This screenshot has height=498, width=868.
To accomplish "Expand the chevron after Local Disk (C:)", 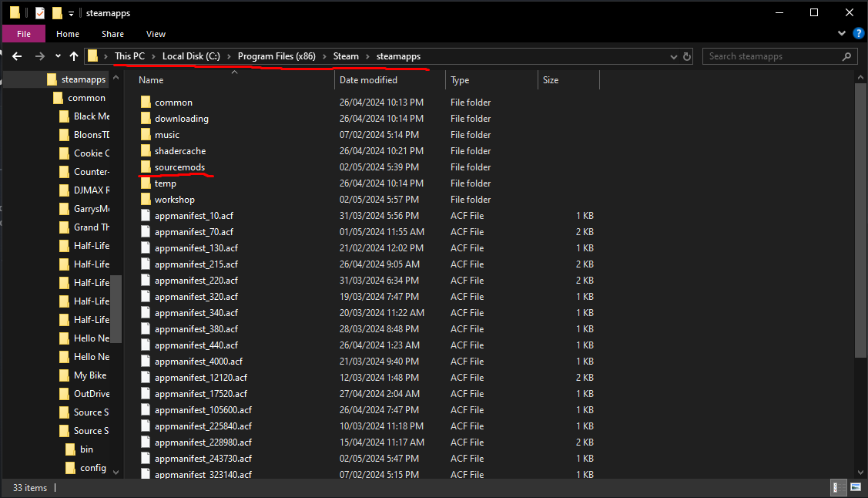I will point(230,56).
